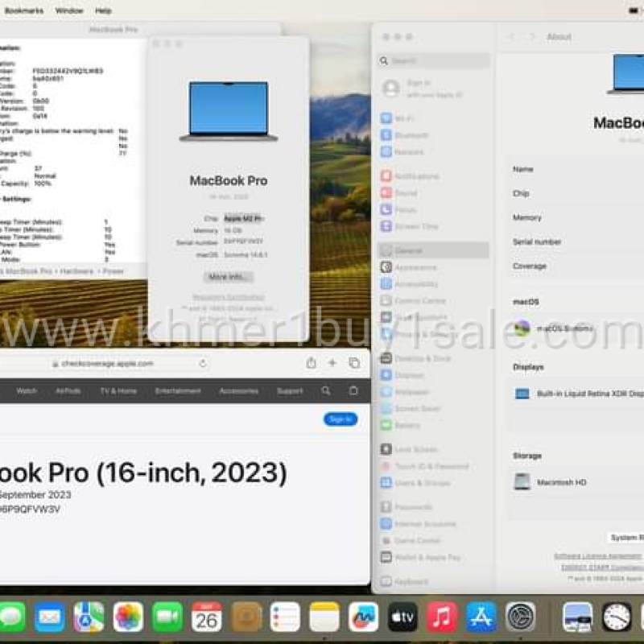This screenshot has width=644, height=644.
Task: Launch FaceTime from the Dock
Action: click(x=167, y=617)
